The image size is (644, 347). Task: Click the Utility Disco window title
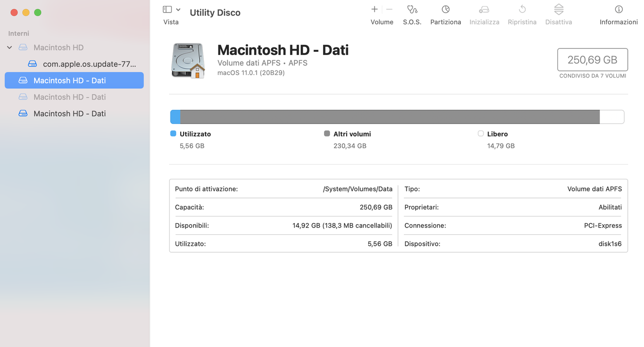coord(215,13)
